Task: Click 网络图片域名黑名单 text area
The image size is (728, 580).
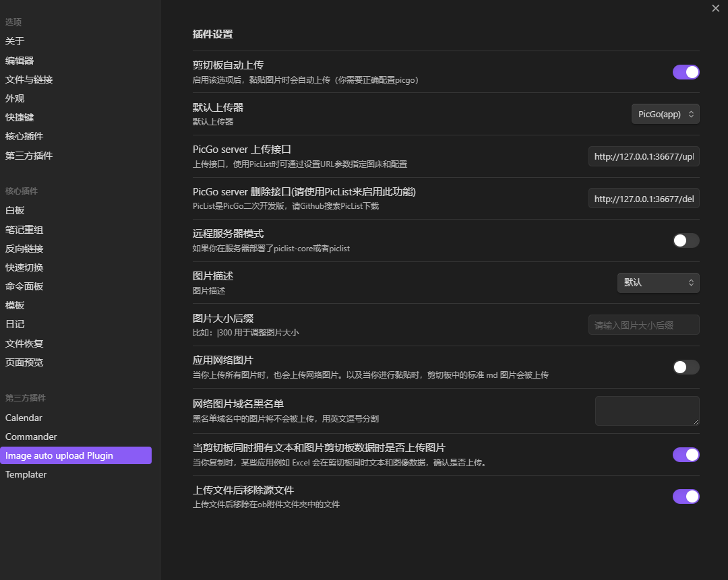Action: pyautogui.click(x=646, y=411)
